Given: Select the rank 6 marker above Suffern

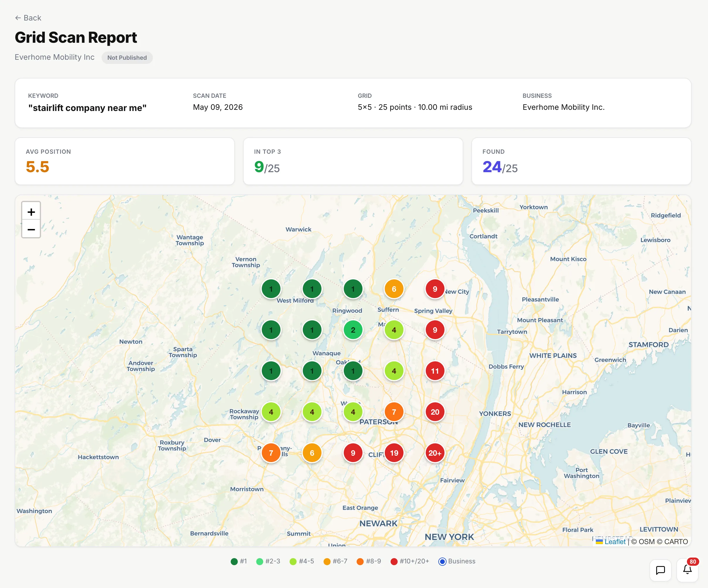Looking at the screenshot, I should click(394, 289).
